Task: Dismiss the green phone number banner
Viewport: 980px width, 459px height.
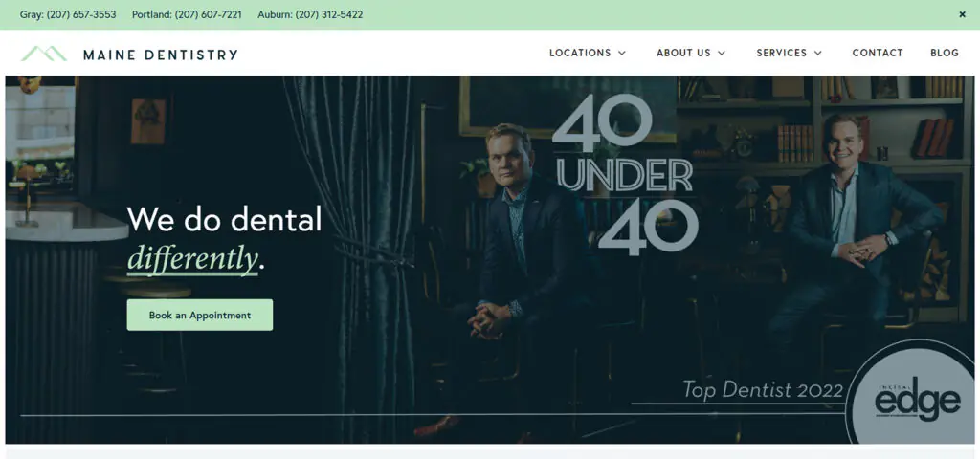Action: coord(963,14)
